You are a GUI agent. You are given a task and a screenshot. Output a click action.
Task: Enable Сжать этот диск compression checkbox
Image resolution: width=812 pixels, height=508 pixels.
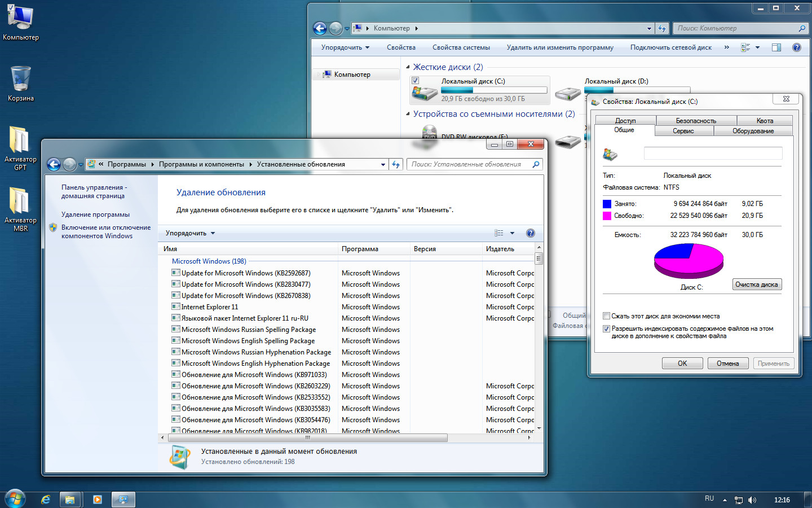click(607, 316)
